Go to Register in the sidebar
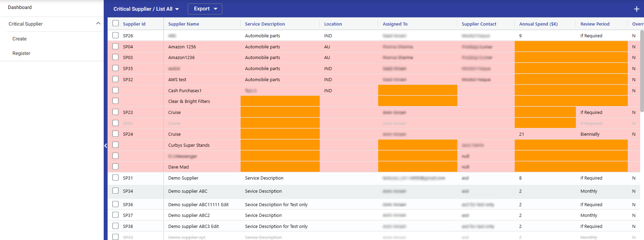 click(21, 53)
